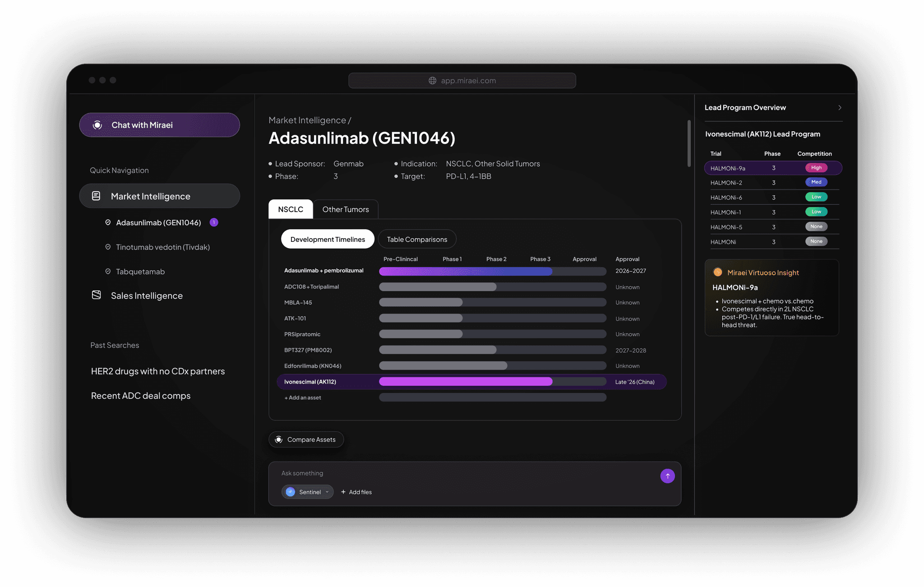Click the Compare Assets button
Viewport: 924px width, 587px height.
tap(306, 439)
